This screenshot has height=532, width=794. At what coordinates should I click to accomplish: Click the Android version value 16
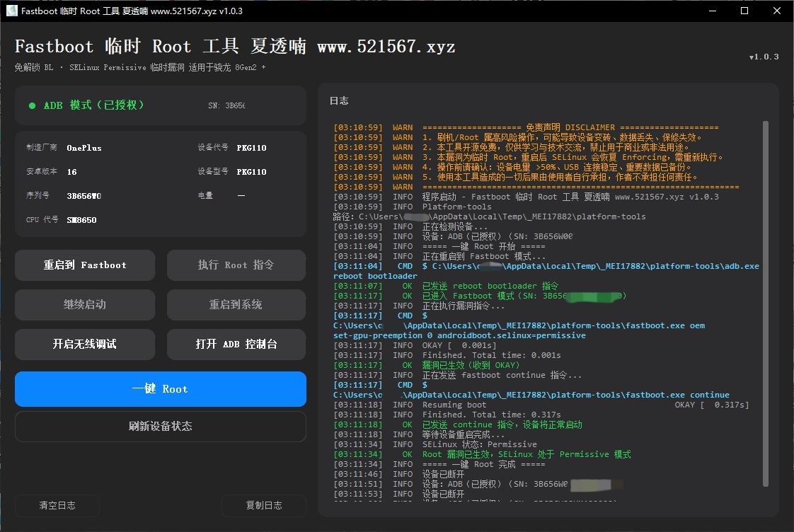click(x=72, y=172)
